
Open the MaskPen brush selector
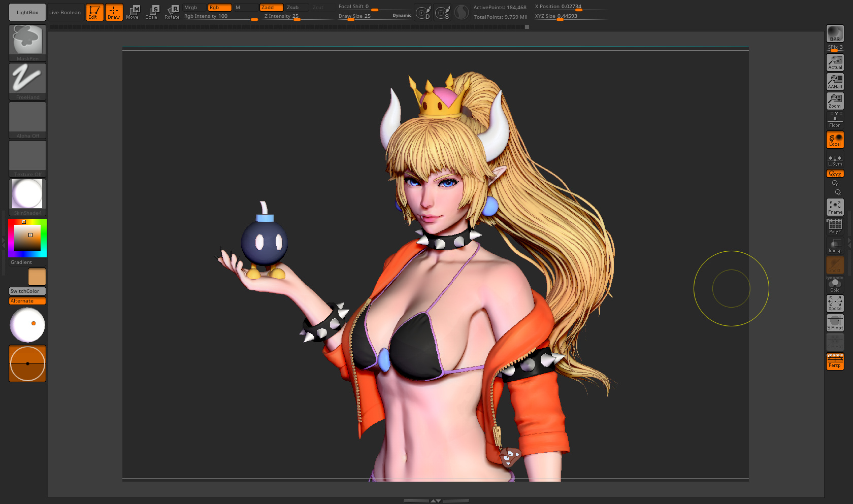27,43
